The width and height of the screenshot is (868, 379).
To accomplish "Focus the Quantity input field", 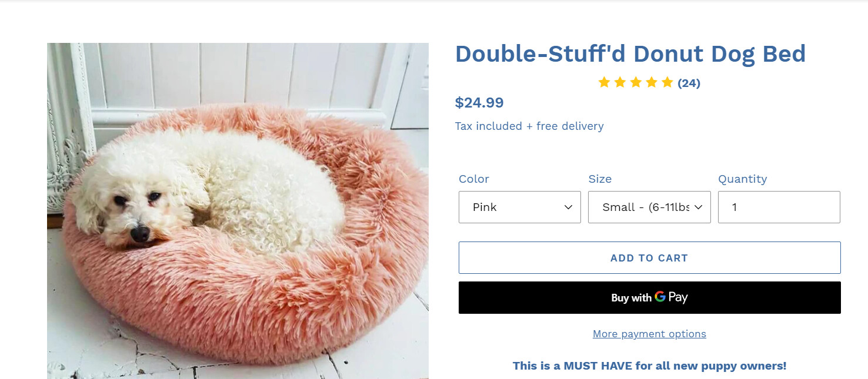I will click(x=779, y=207).
